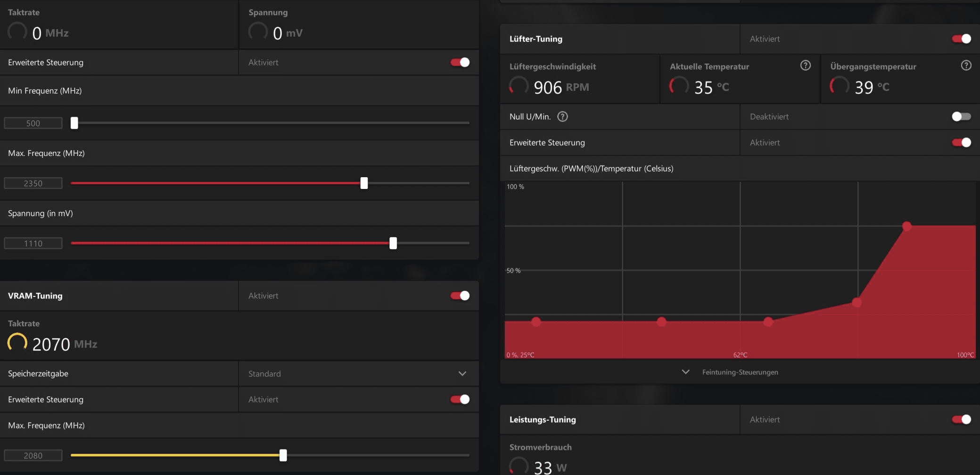
Task: Open the Speicherzeitgabe Standard dropdown
Action: (x=359, y=374)
